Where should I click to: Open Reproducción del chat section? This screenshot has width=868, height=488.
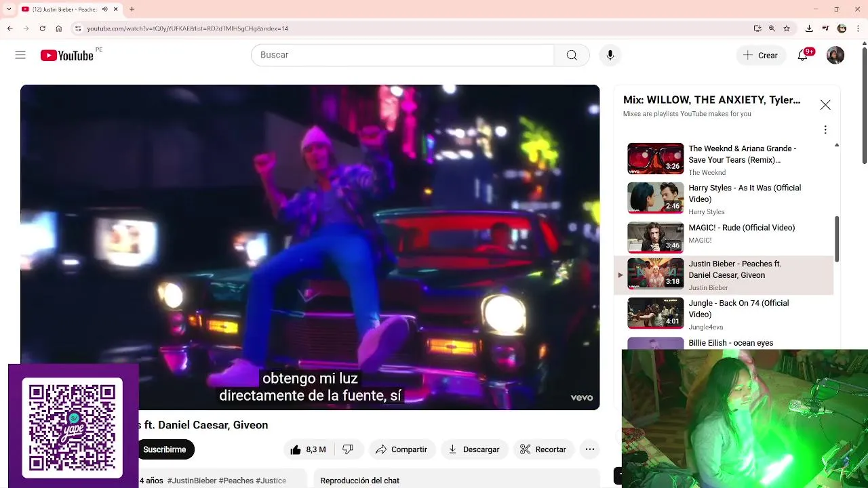[360, 481]
